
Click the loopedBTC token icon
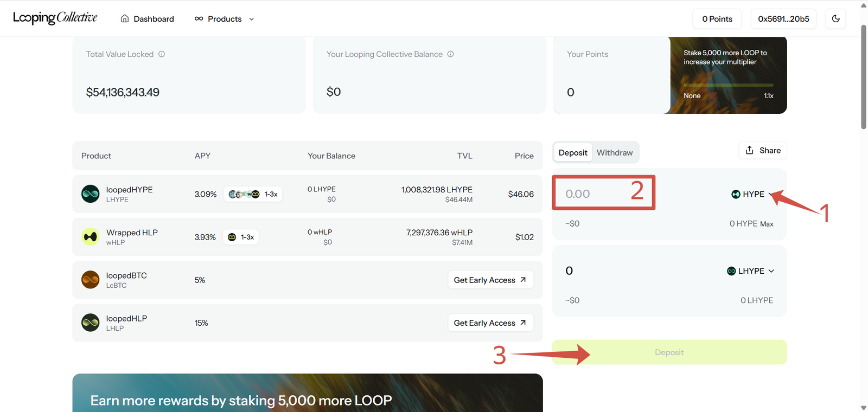[91, 280]
